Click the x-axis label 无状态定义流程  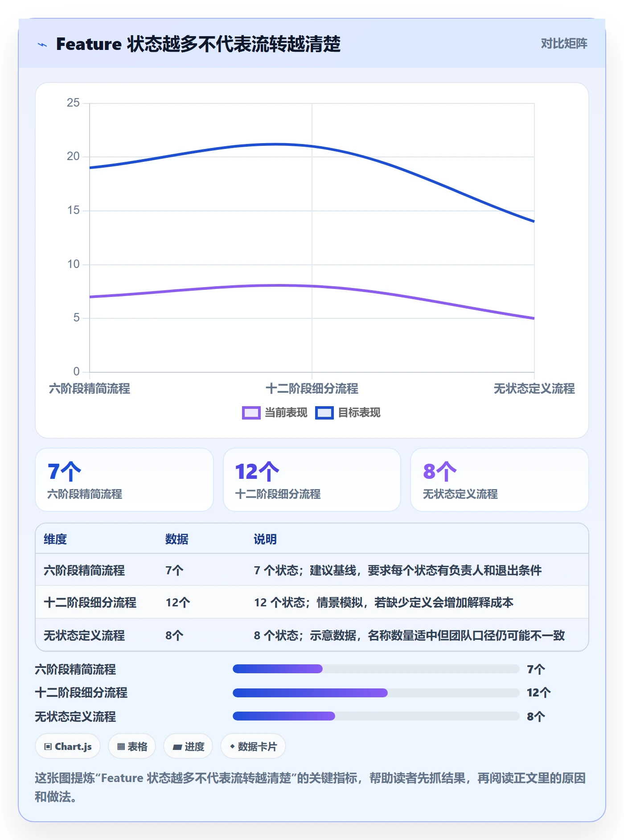(534, 388)
